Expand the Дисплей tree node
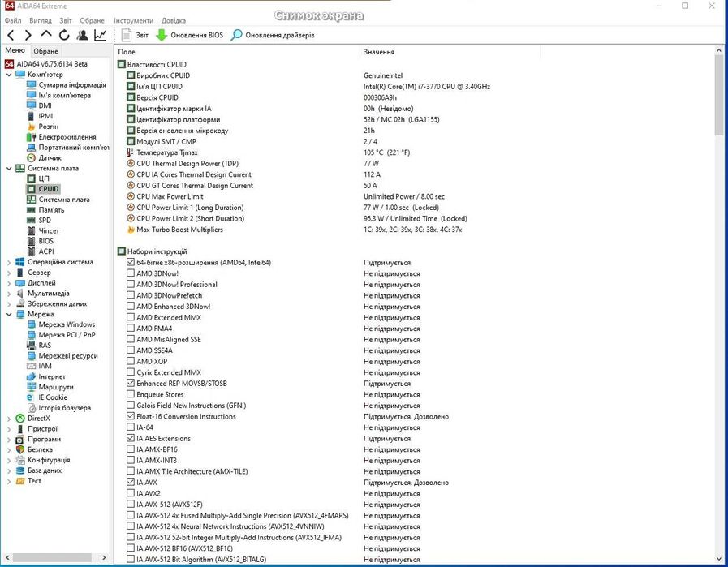This screenshot has height=567, width=728. click(x=9, y=283)
